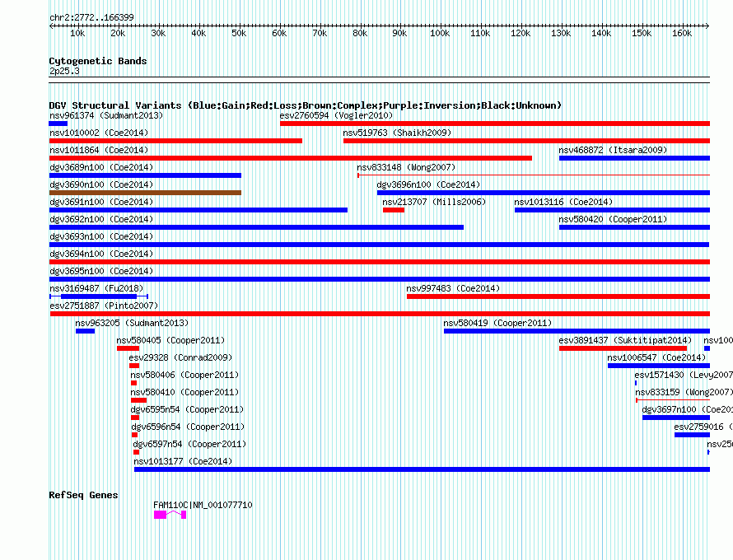
Task: Select the dgv3694n100 (Coe2014) label
Action: coord(101,254)
